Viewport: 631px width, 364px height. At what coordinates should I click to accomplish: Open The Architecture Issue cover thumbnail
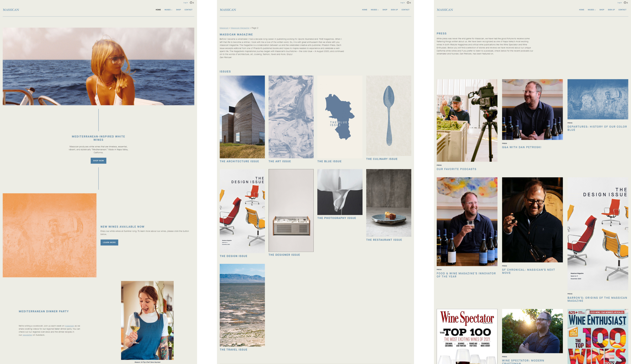click(242, 117)
